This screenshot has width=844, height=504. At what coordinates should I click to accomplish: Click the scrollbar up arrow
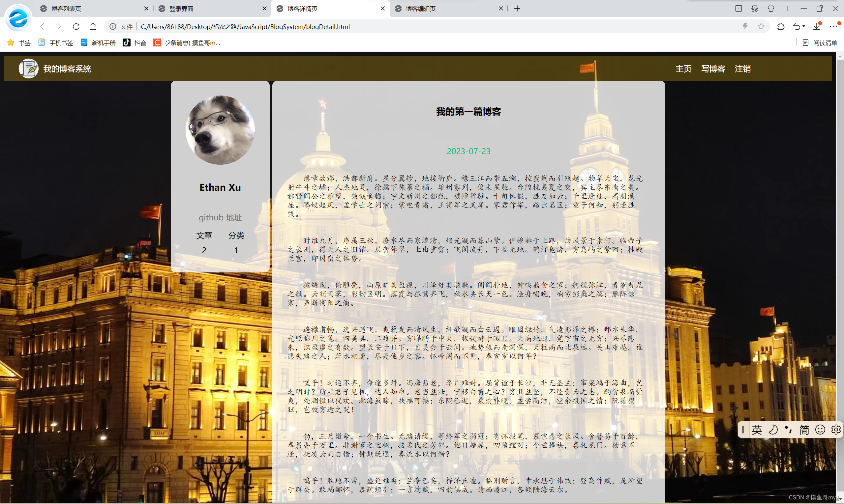840,56
